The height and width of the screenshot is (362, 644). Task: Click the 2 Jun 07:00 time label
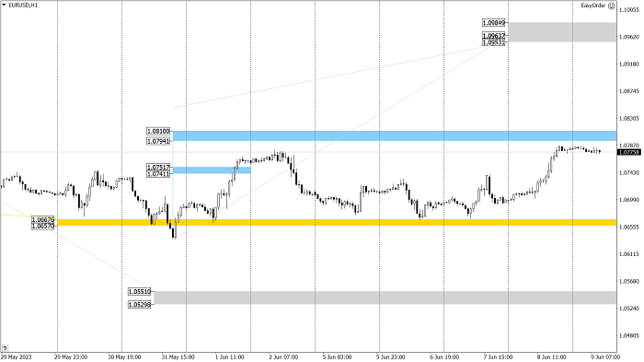coord(283,357)
